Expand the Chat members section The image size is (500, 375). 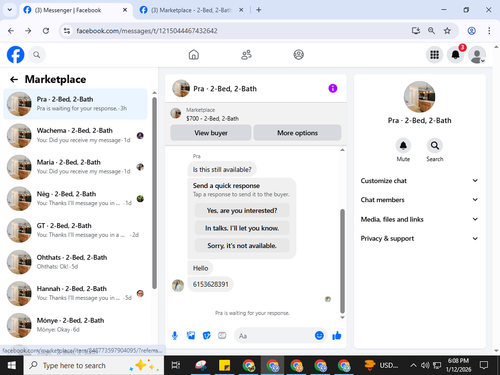(x=419, y=200)
